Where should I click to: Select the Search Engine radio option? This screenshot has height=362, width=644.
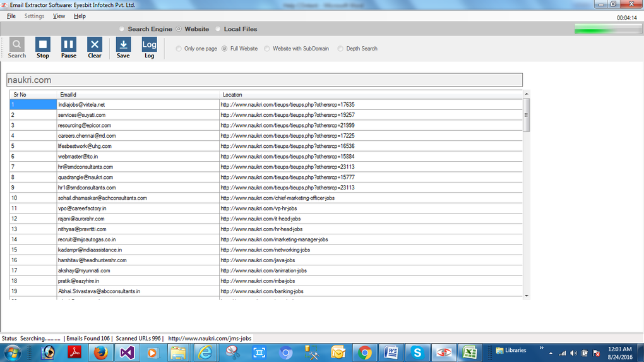[146, 29]
